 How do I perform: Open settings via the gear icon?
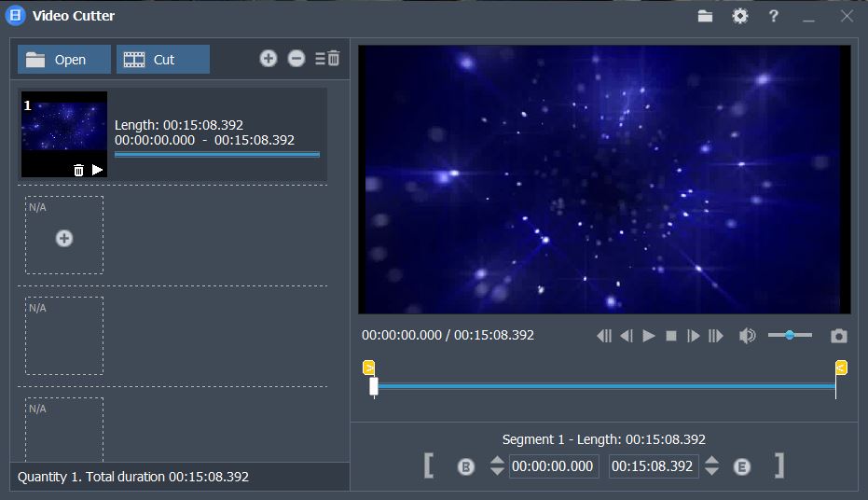pyautogui.click(x=740, y=16)
